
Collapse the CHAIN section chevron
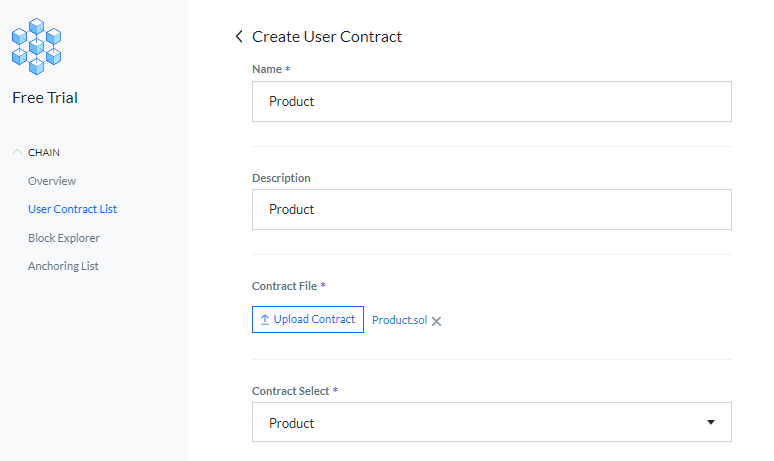(18, 152)
